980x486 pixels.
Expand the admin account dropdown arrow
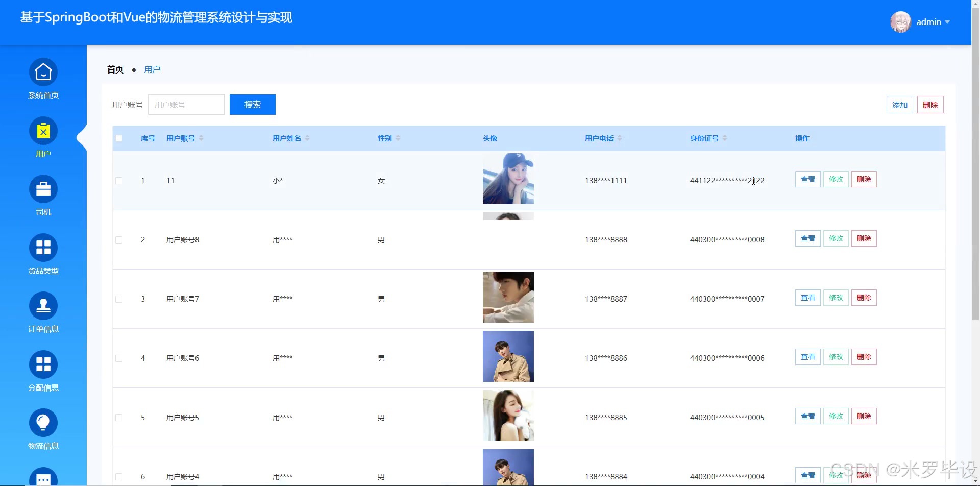(x=947, y=22)
